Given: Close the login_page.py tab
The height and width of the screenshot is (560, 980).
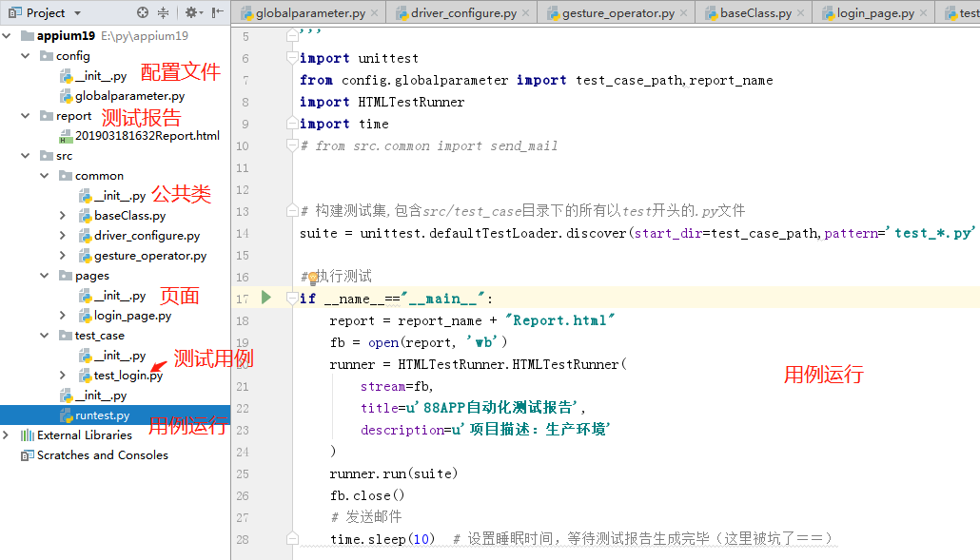Looking at the screenshot, I should pyautogui.click(x=924, y=12).
